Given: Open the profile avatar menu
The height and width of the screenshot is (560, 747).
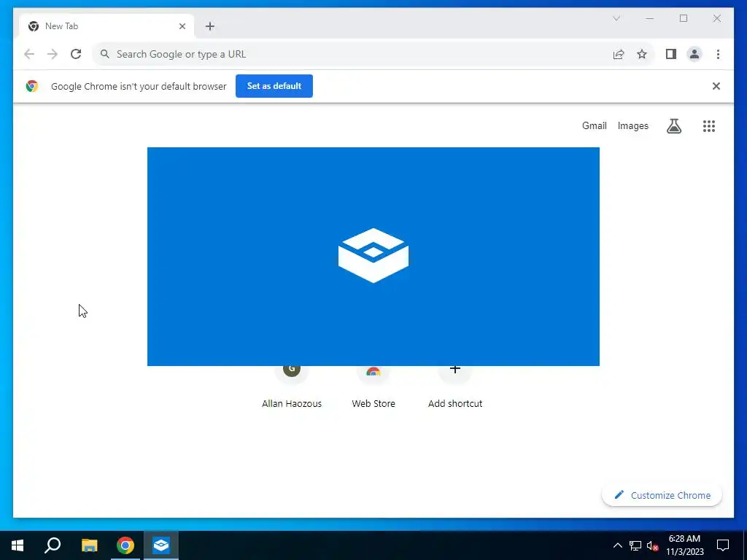Looking at the screenshot, I should pos(694,54).
